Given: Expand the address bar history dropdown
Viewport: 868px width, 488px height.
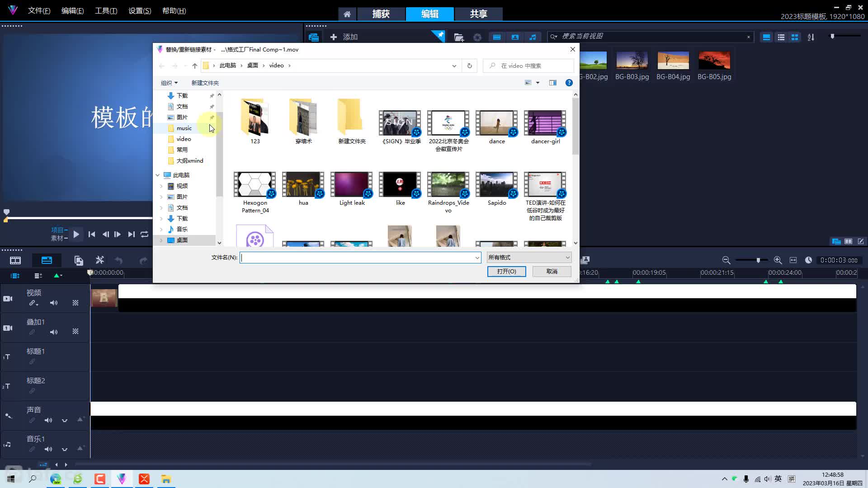Looking at the screenshot, I should point(454,66).
